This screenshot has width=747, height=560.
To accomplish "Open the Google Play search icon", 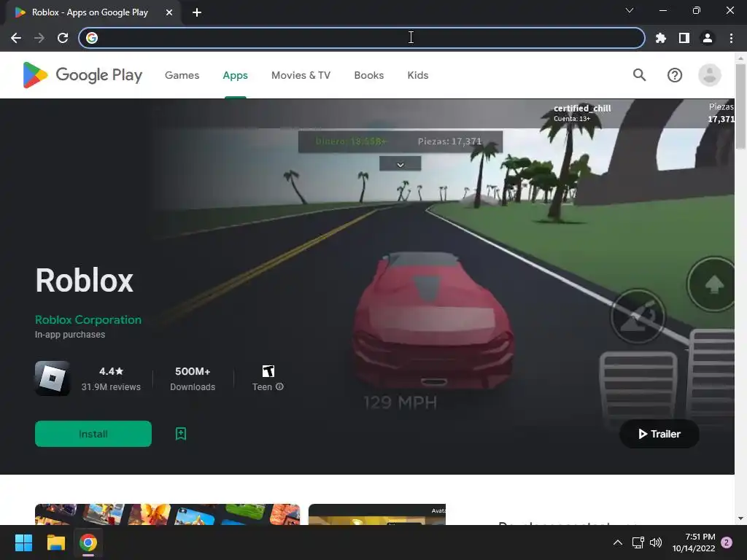I will coord(639,75).
